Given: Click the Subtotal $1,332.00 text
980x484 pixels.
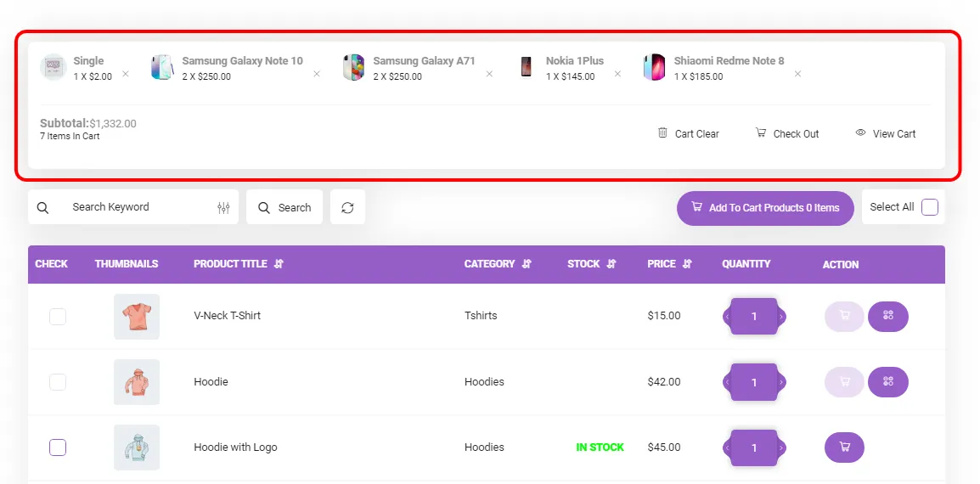Looking at the screenshot, I should click(88, 124).
